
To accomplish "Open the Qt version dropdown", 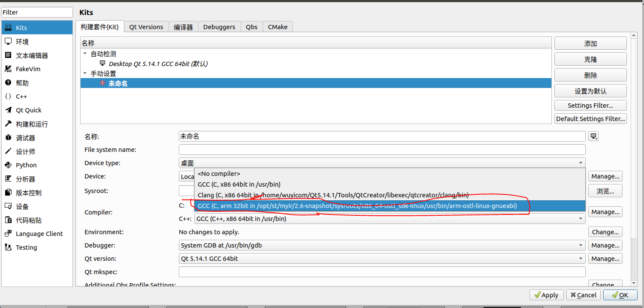I will (382, 259).
